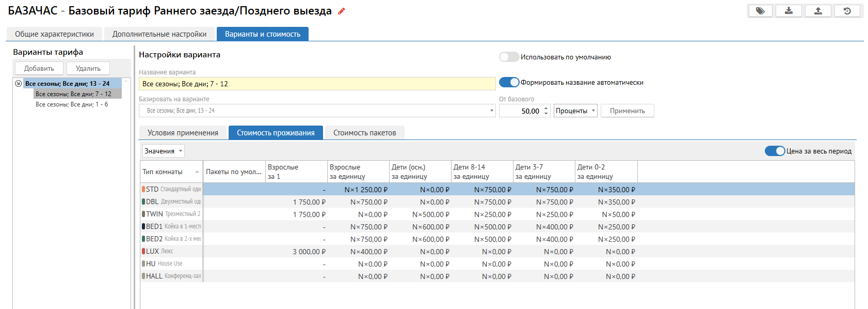The image size is (868, 309).
Task: Collapse the '13 - 24' variant tree node
Action: point(19,84)
